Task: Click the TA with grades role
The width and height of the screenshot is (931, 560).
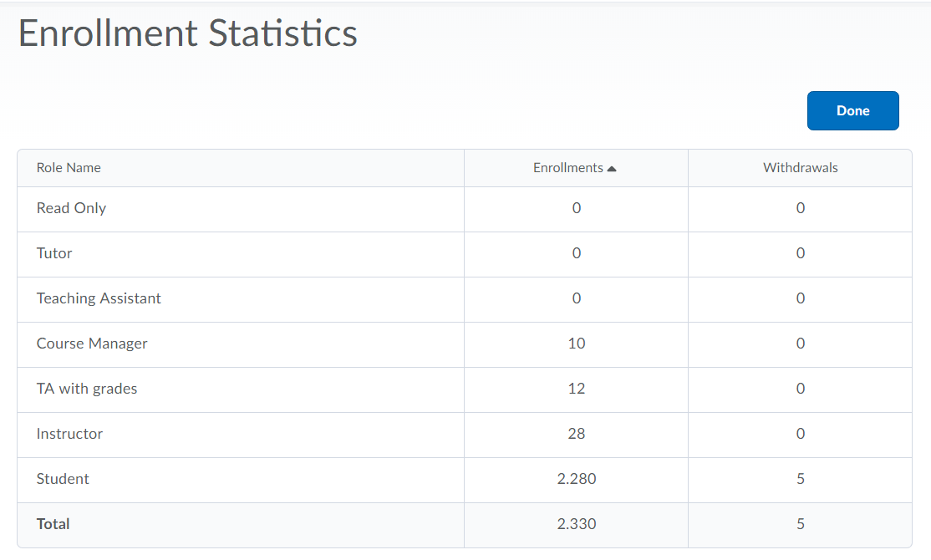Action: point(87,389)
